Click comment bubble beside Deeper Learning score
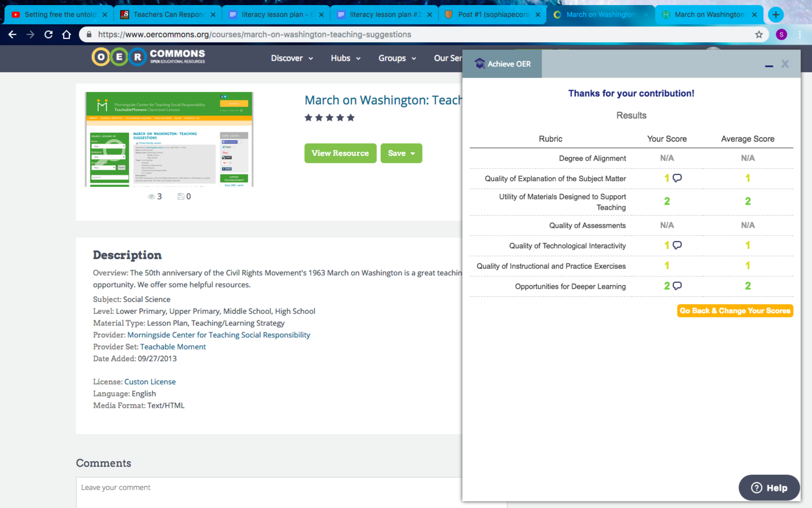This screenshot has width=812, height=508. 677,286
